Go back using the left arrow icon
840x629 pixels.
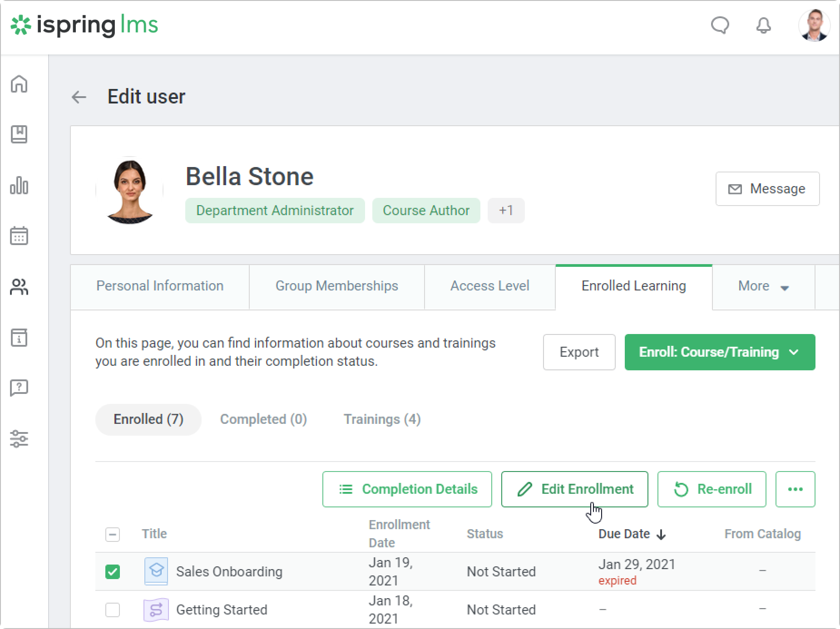click(79, 97)
